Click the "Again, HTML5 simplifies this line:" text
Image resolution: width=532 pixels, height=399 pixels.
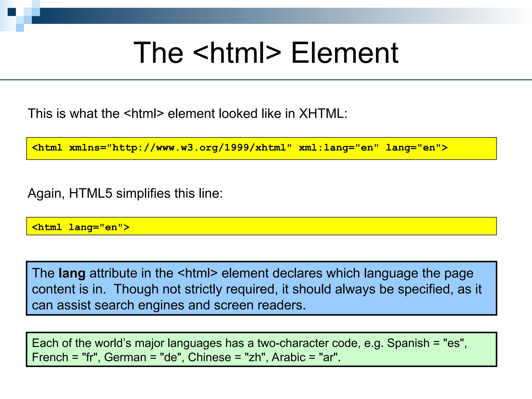(125, 193)
